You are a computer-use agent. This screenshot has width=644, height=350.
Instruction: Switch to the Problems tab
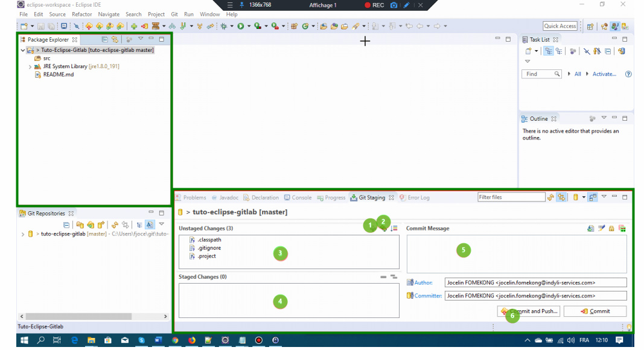tap(191, 197)
